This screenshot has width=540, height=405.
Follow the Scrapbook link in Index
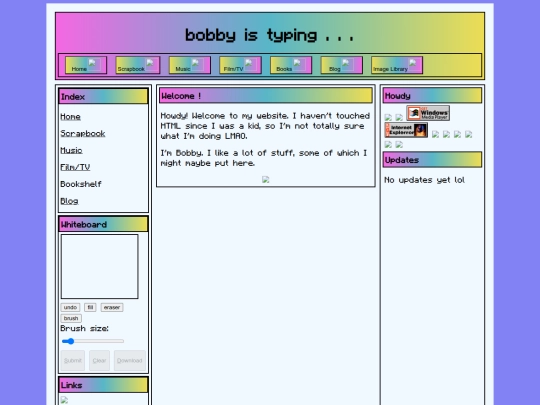[83, 134]
